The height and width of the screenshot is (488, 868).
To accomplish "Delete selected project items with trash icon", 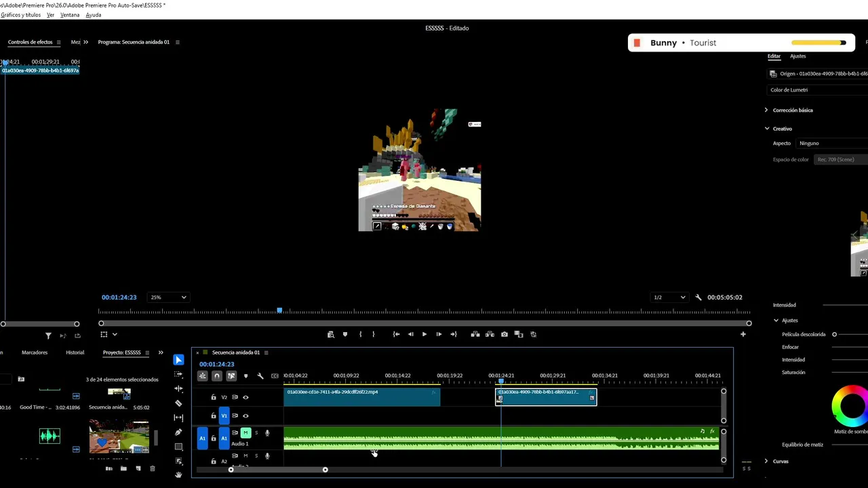I will [x=153, y=468].
